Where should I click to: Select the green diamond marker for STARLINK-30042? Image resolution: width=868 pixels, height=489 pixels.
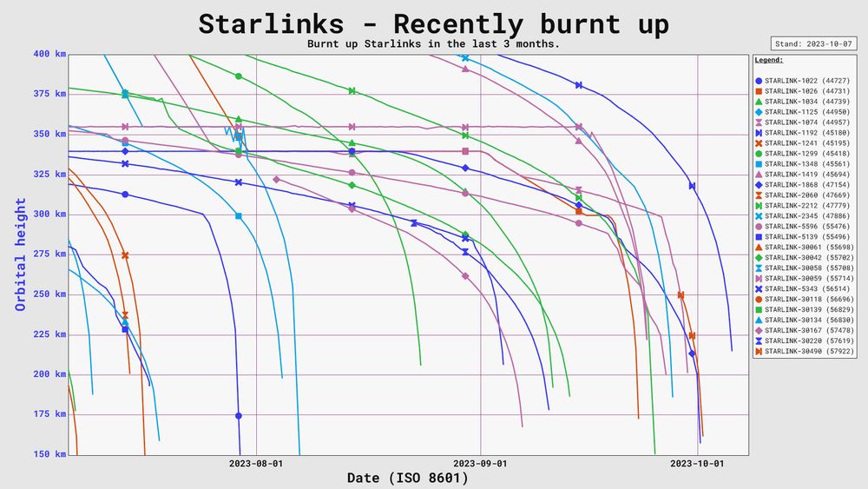759,257
